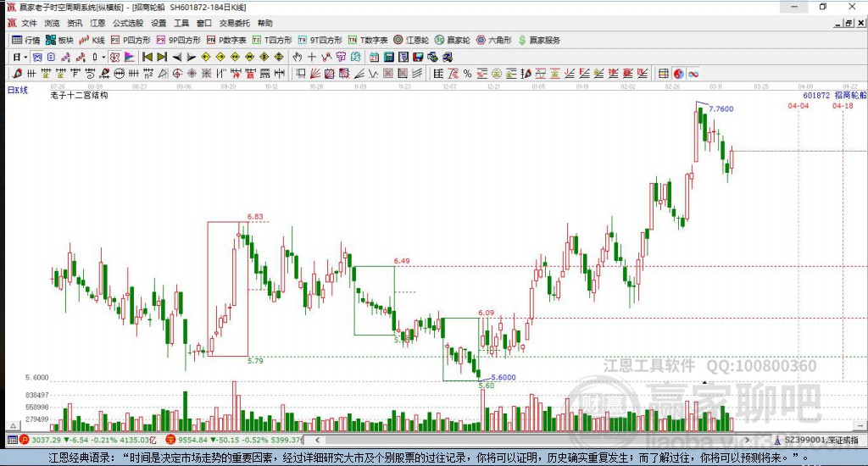Open the 行情 market quotes view
The height and width of the screenshot is (466, 868).
[26, 40]
